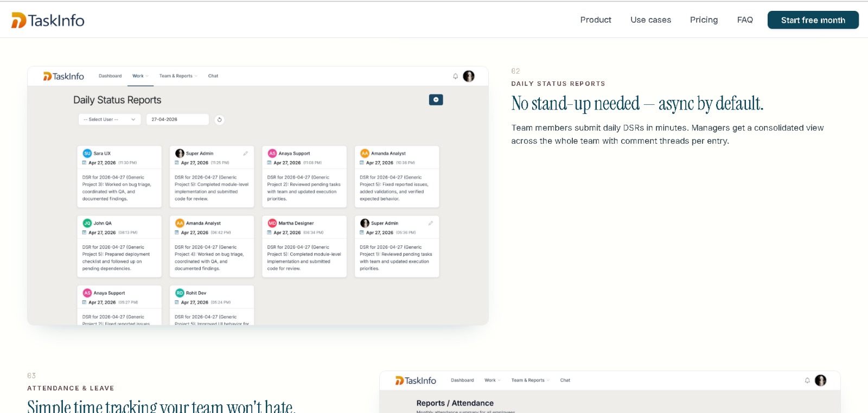The image size is (868, 413).
Task: Open Chat in the Daily Status Reports preview
Action: (213, 76)
